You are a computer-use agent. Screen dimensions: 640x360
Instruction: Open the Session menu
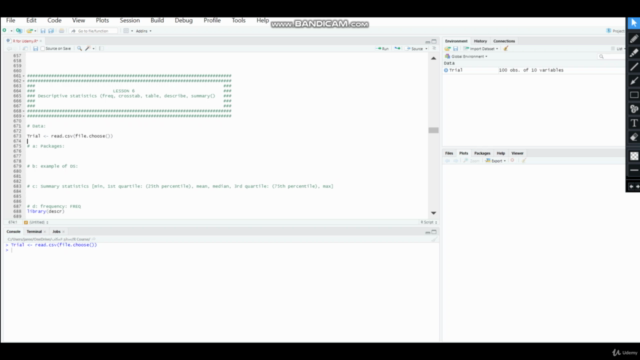(x=130, y=20)
